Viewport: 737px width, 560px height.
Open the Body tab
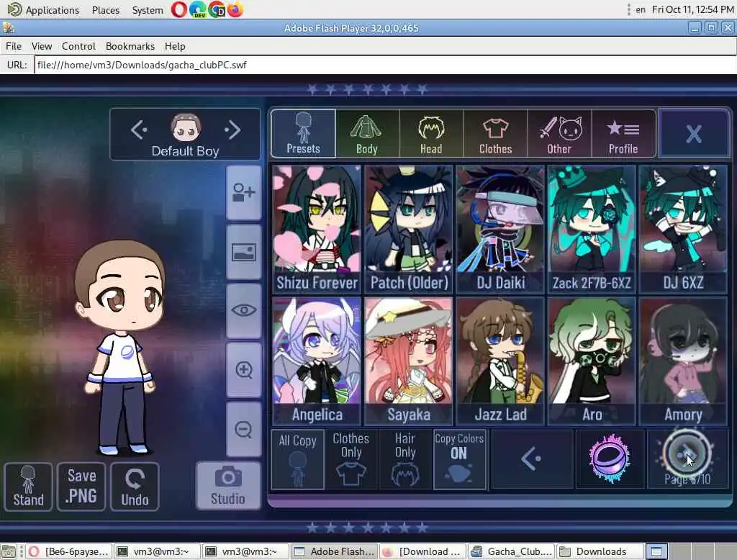[367, 134]
